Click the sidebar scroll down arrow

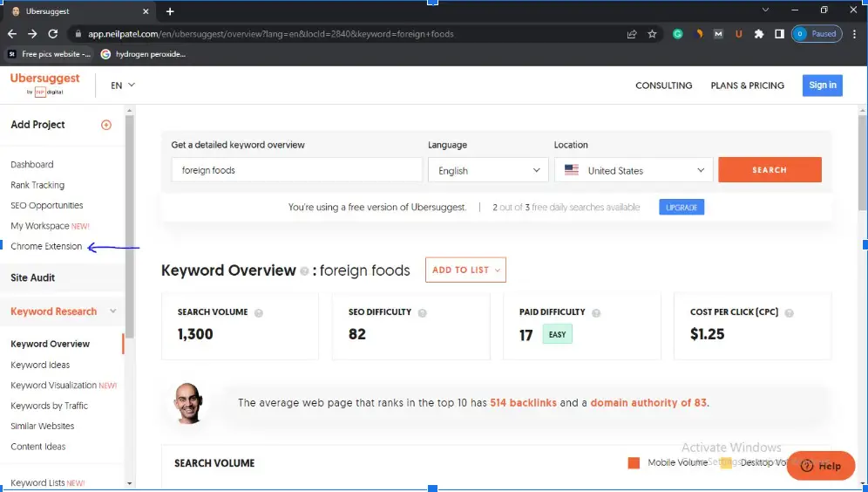click(x=130, y=483)
